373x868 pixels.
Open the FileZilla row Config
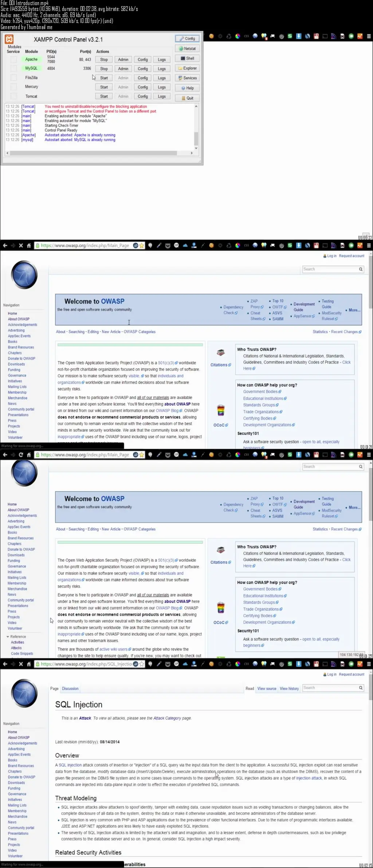coord(143,78)
